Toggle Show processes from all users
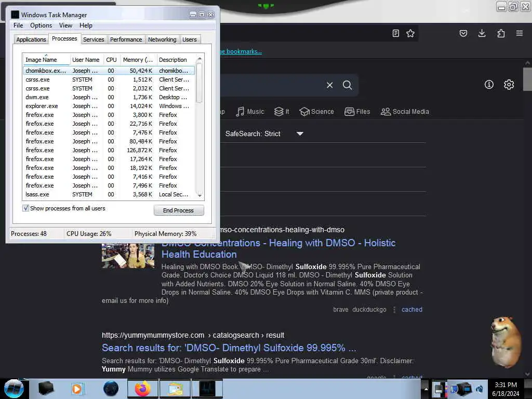 pos(26,208)
